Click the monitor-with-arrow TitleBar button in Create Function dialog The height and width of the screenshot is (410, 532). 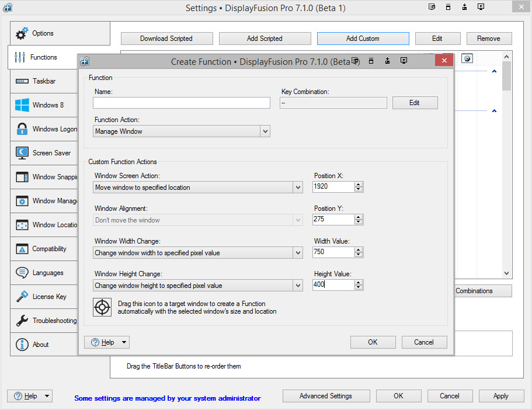(404, 61)
